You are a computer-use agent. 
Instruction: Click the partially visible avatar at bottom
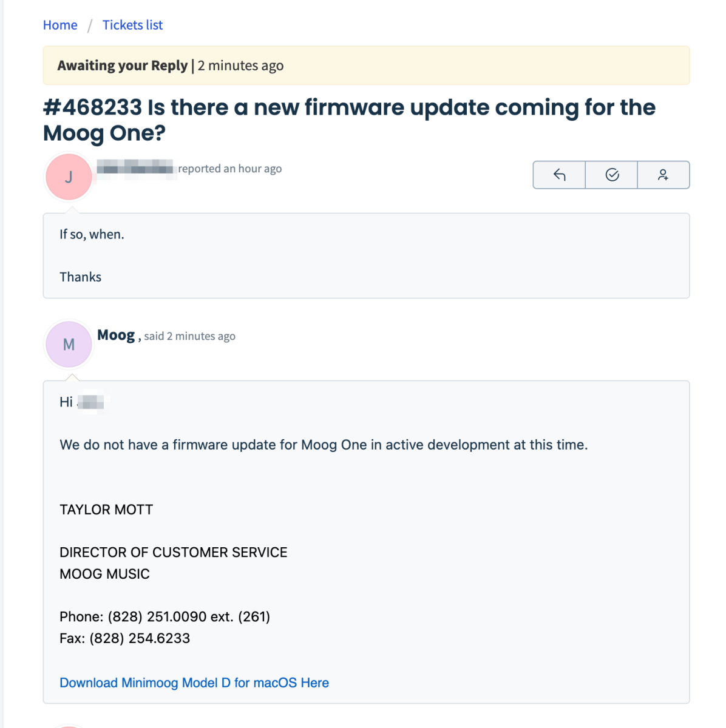69,726
